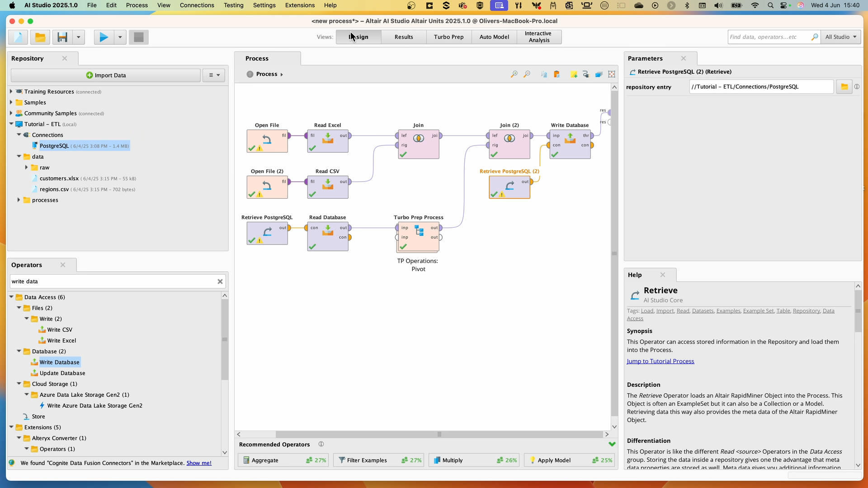Screen dimensions: 868x488
Task: Toggle the Interactive Analysis view
Action: pyautogui.click(x=539, y=37)
